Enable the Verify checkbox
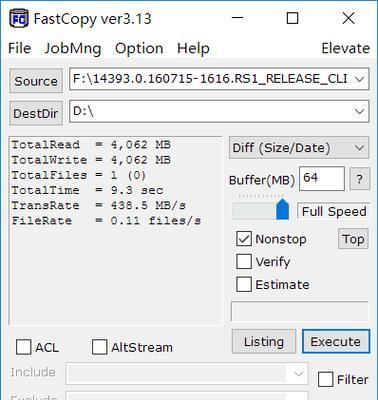378x400 pixels. pyautogui.click(x=244, y=261)
